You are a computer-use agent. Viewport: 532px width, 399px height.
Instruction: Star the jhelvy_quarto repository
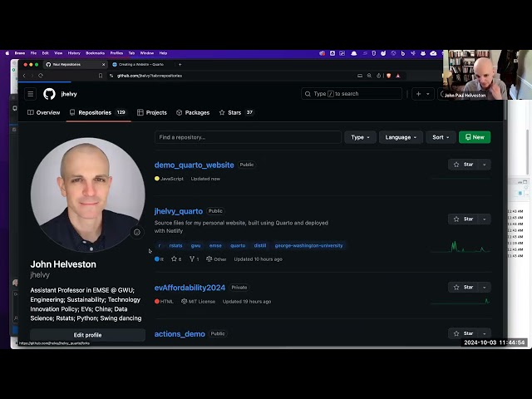[463, 219]
